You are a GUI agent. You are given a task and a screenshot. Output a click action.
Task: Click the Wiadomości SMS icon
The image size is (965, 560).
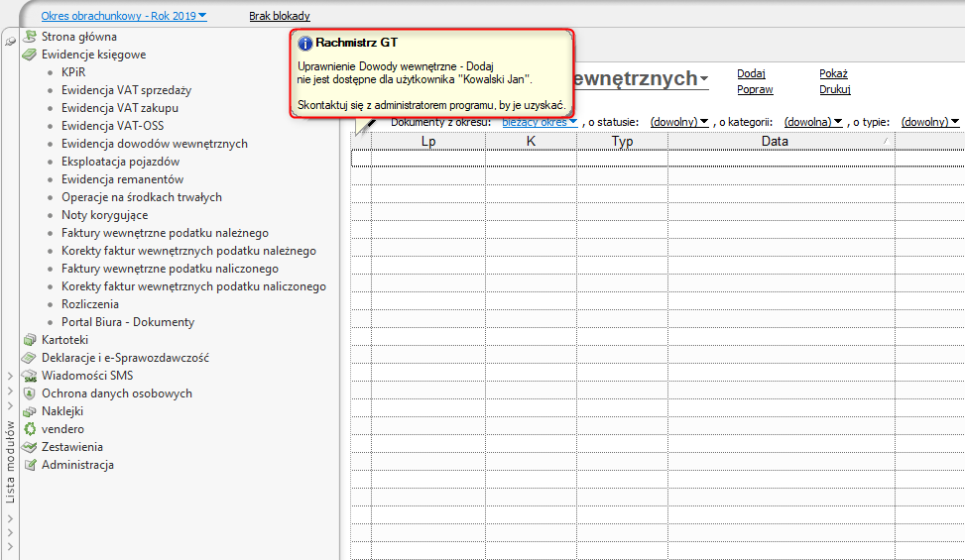coord(29,375)
